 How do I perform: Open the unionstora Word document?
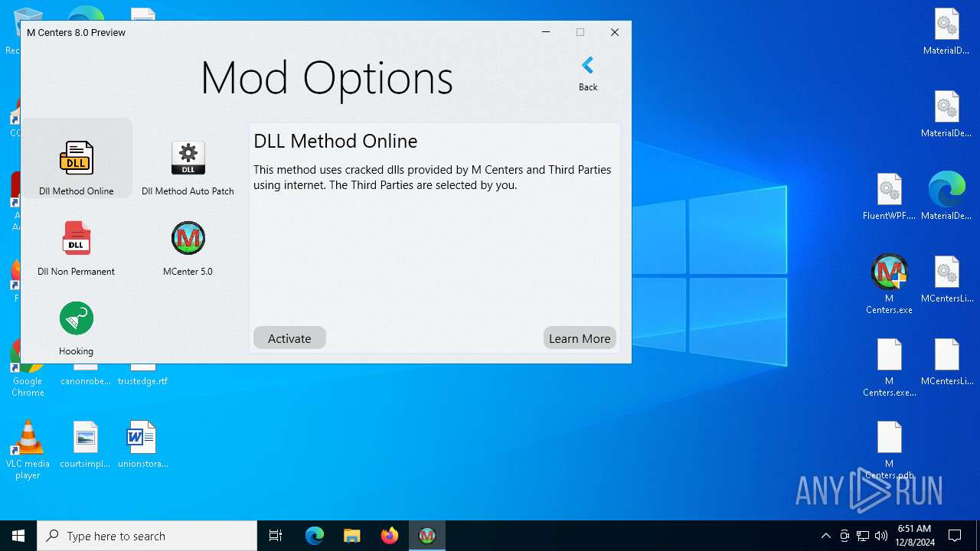coord(142,444)
